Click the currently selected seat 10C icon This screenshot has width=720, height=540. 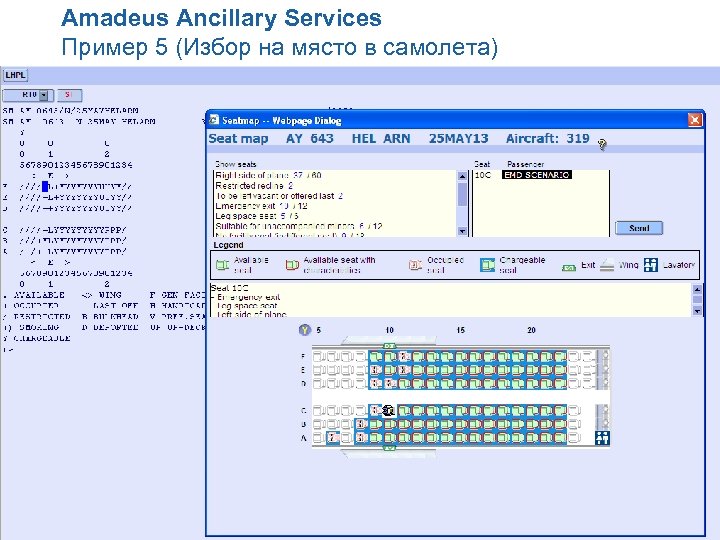coord(389,411)
